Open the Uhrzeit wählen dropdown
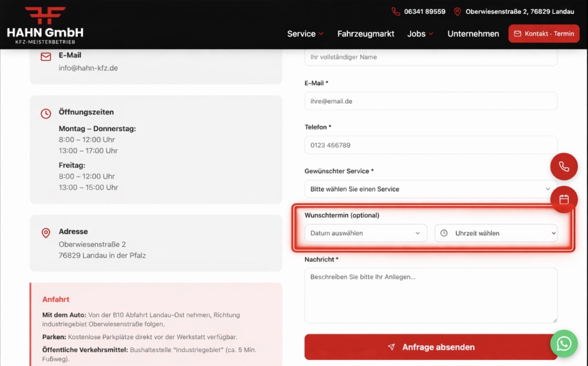Image resolution: width=588 pixels, height=366 pixels. click(x=496, y=233)
